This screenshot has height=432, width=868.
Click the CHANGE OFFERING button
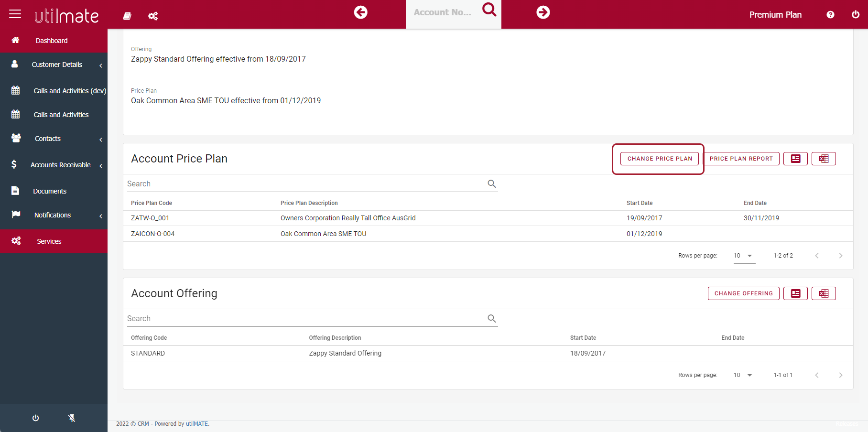coord(744,293)
